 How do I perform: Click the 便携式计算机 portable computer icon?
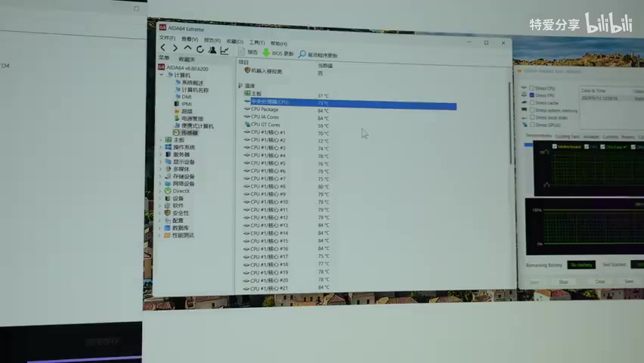tap(177, 126)
